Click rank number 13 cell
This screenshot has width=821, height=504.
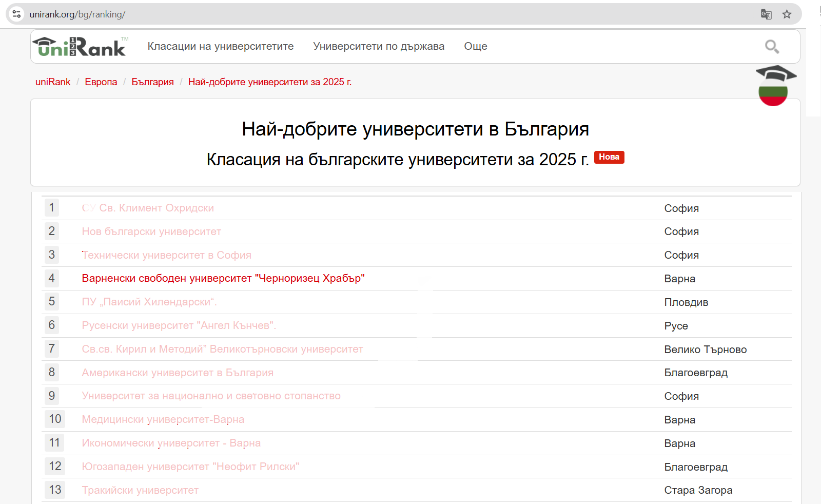pos(55,490)
